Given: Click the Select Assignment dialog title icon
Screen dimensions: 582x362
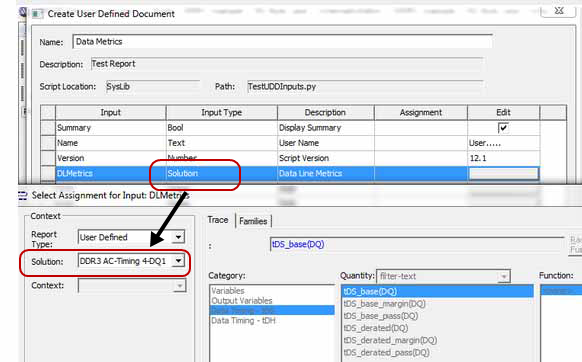Looking at the screenshot, I should (23, 196).
